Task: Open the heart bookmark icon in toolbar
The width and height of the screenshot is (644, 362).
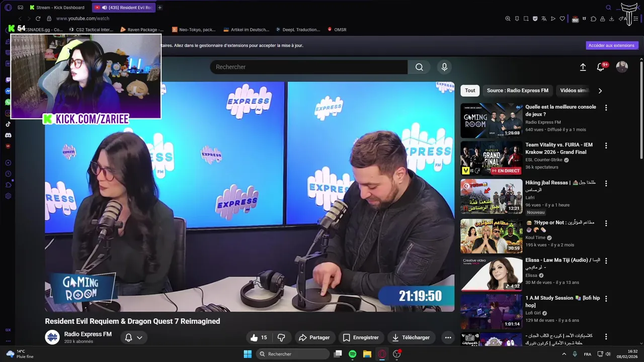Action: click(562, 19)
